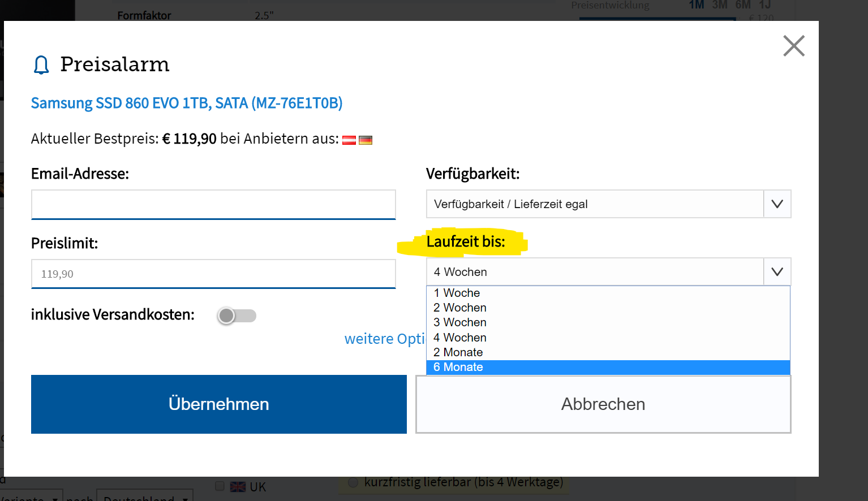Select the 2 Monate option
868x501 pixels.
pos(608,352)
